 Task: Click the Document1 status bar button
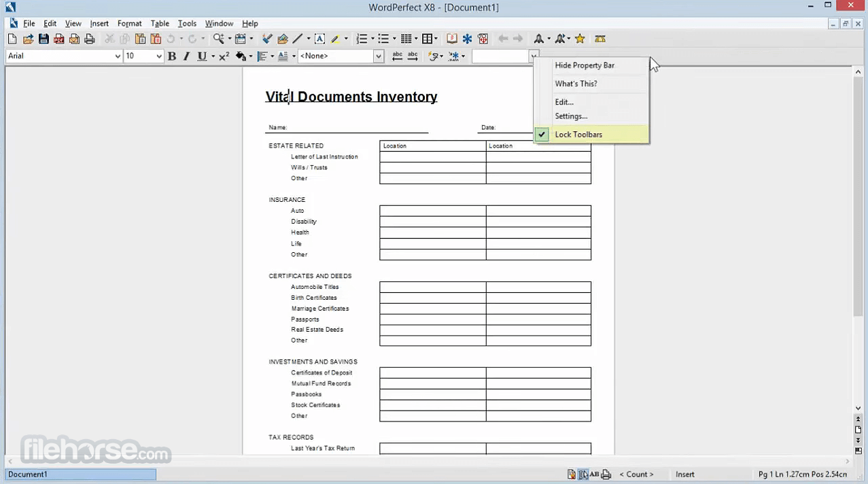click(81, 474)
